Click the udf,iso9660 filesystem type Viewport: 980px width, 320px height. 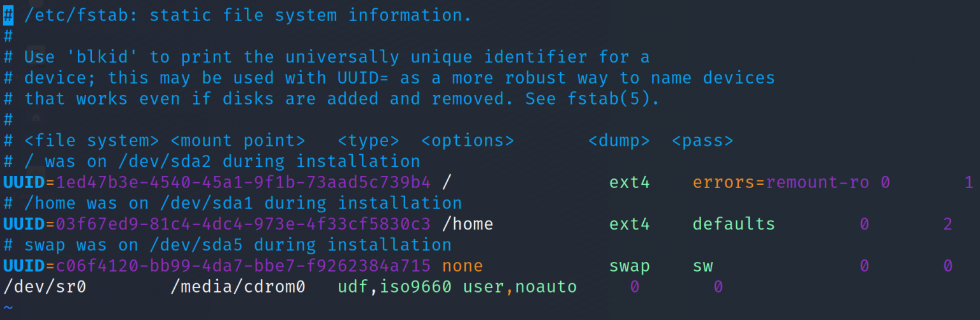click(x=394, y=287)
